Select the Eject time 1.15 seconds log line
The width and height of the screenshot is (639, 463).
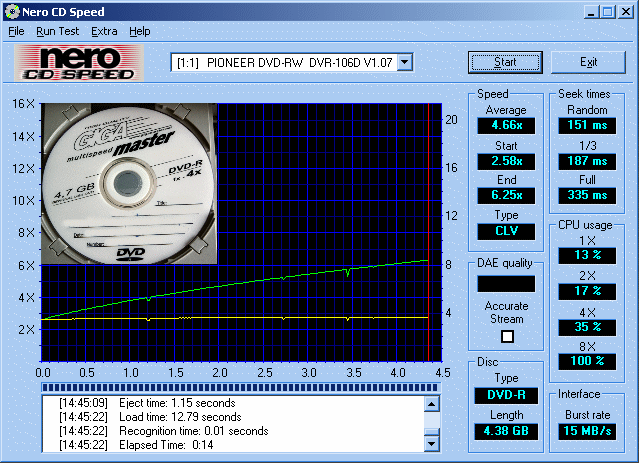click(147, 403)
